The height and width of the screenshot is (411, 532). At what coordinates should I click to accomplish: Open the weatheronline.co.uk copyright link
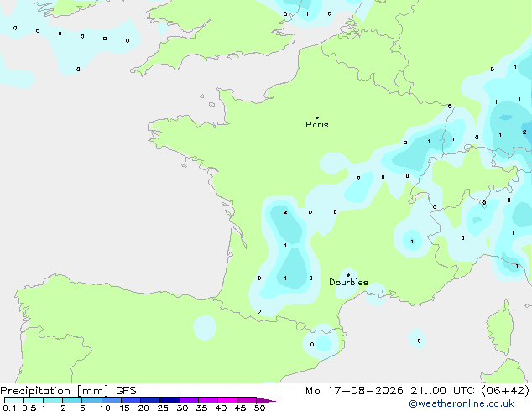[x=462, y=403]
